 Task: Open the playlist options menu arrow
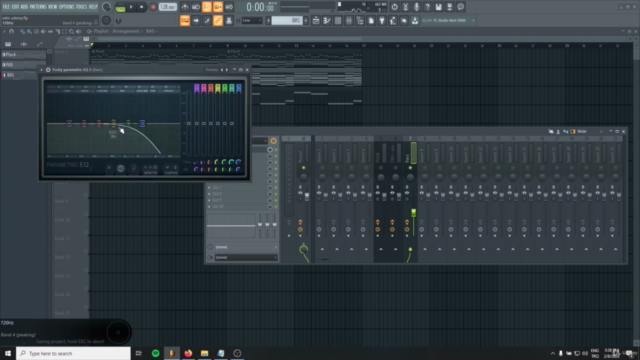pyautogui.click(x=4, y=31)
